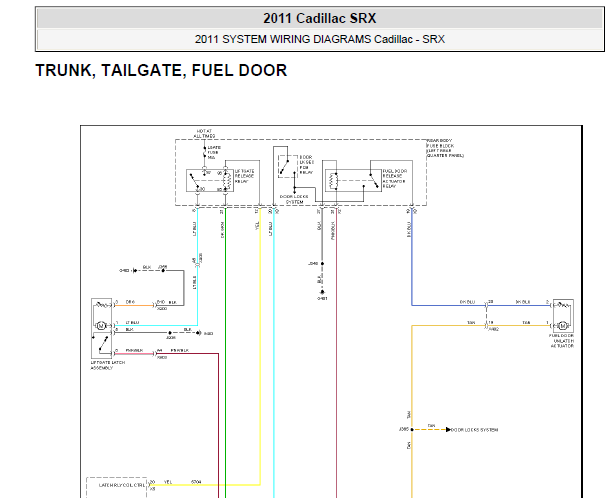Viewport: 607px width, 498px height.
Task: Select the motor symbol in fuel door unlatch actuator
Action: coord(563,326)
